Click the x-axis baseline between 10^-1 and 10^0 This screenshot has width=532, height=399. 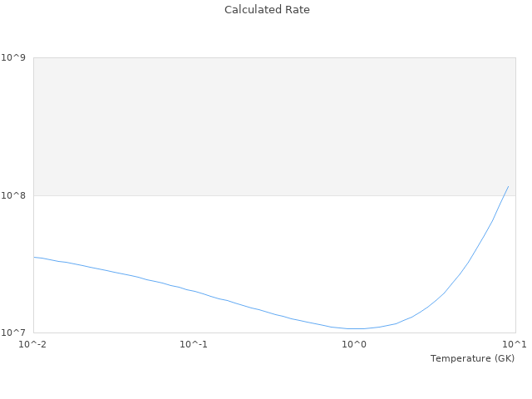(x=274, y=332)
